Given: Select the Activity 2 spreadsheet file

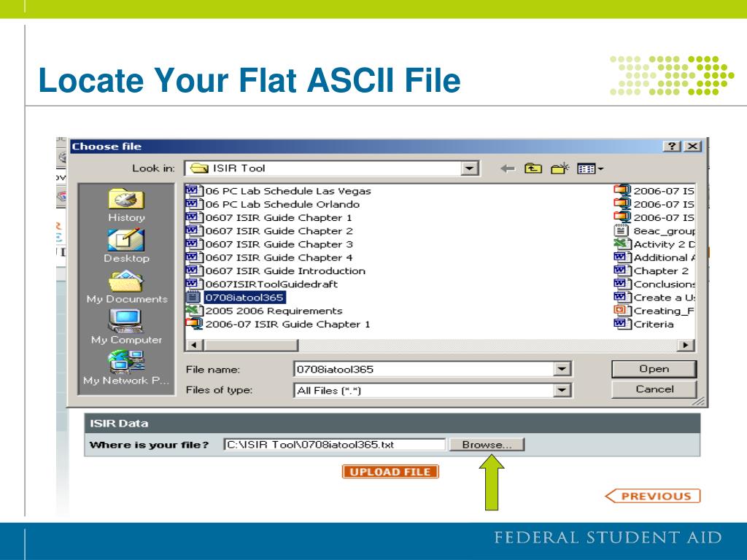Looking at the screenshot, I should 654,244.
